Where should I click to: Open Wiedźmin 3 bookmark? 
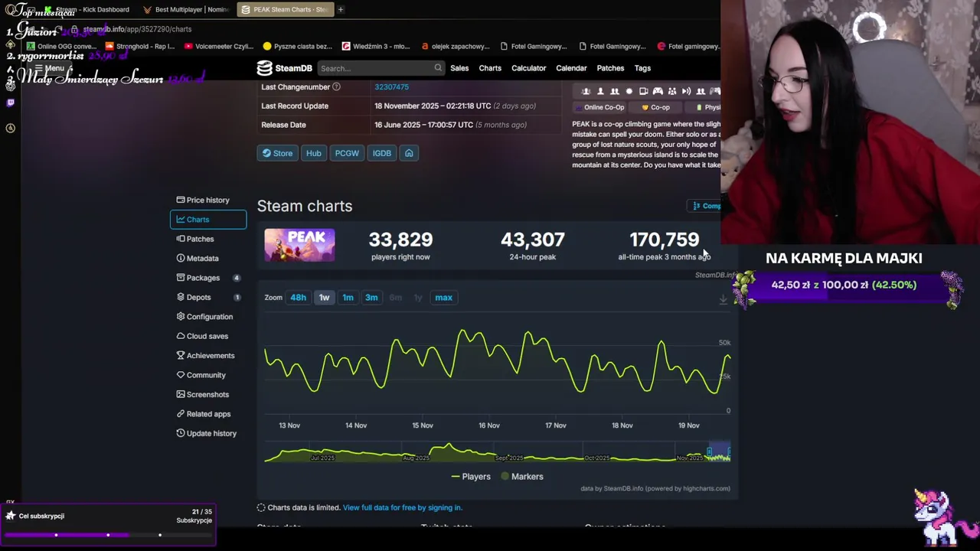[x=376, y=46]
